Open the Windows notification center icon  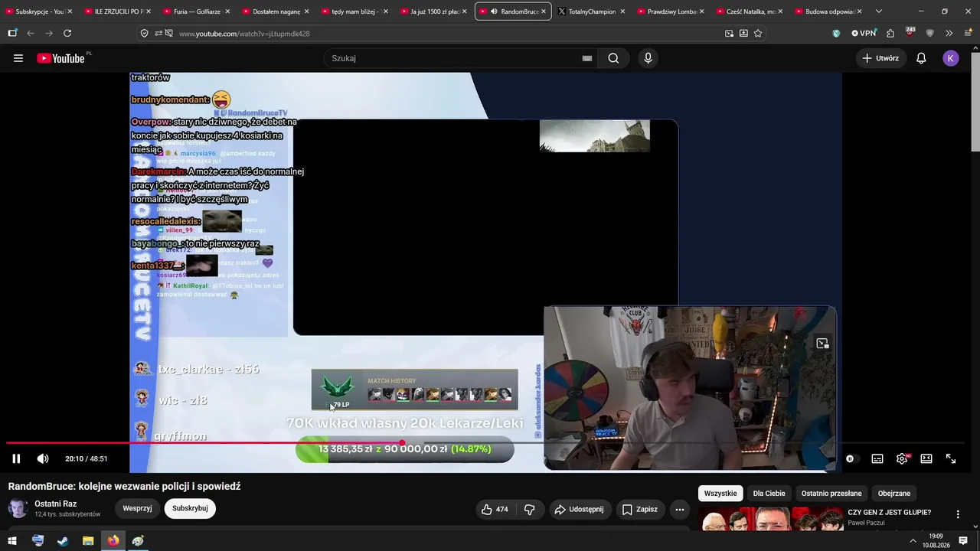tap(963, 540)
